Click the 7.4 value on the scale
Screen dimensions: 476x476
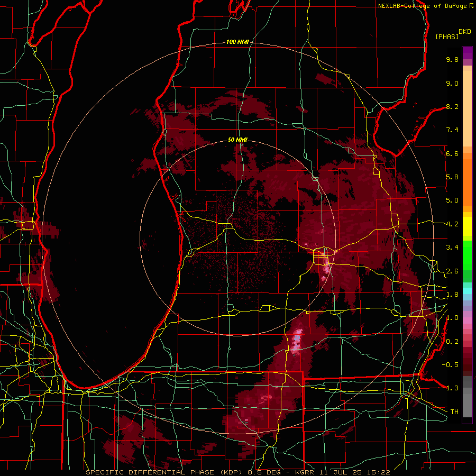452,130
